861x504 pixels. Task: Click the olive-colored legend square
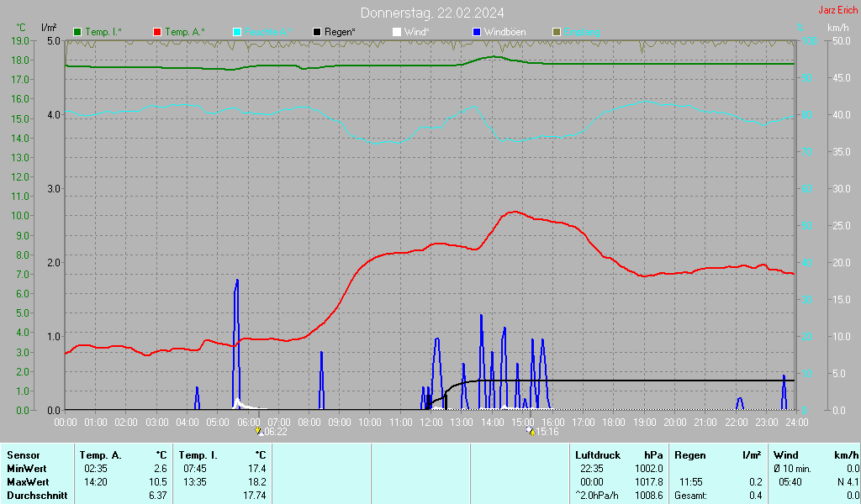[557, 32]
